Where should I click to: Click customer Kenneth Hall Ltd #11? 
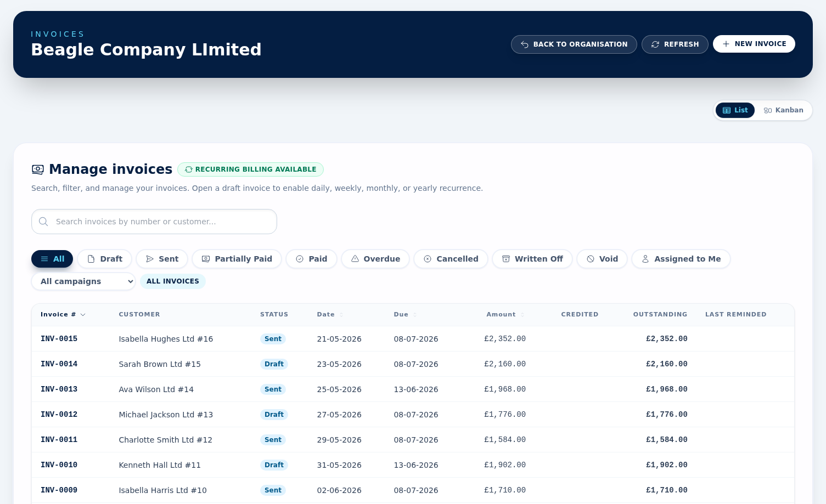[160, 465]
